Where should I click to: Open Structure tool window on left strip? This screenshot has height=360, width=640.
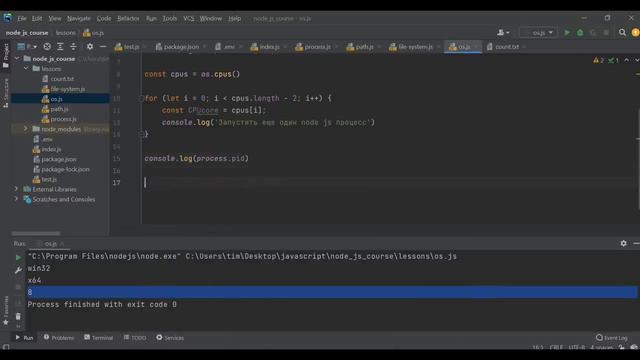pyautogui.click(x=6, y=93)
